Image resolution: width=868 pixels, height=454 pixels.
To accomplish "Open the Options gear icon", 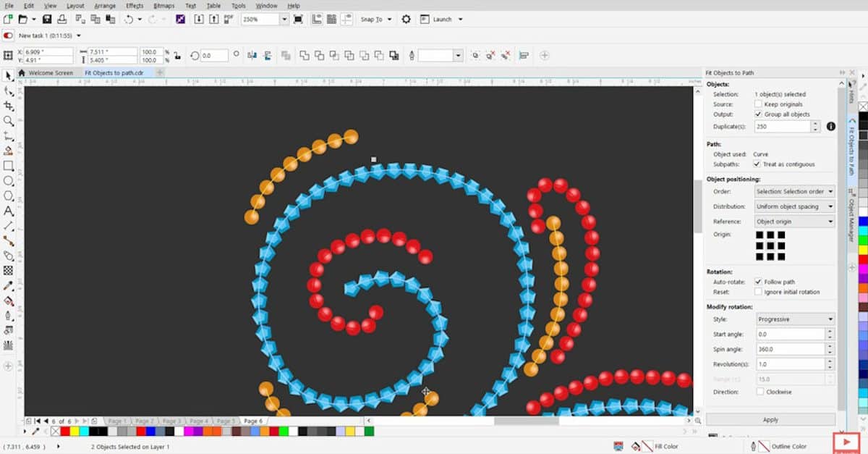I will coord(407,19).
